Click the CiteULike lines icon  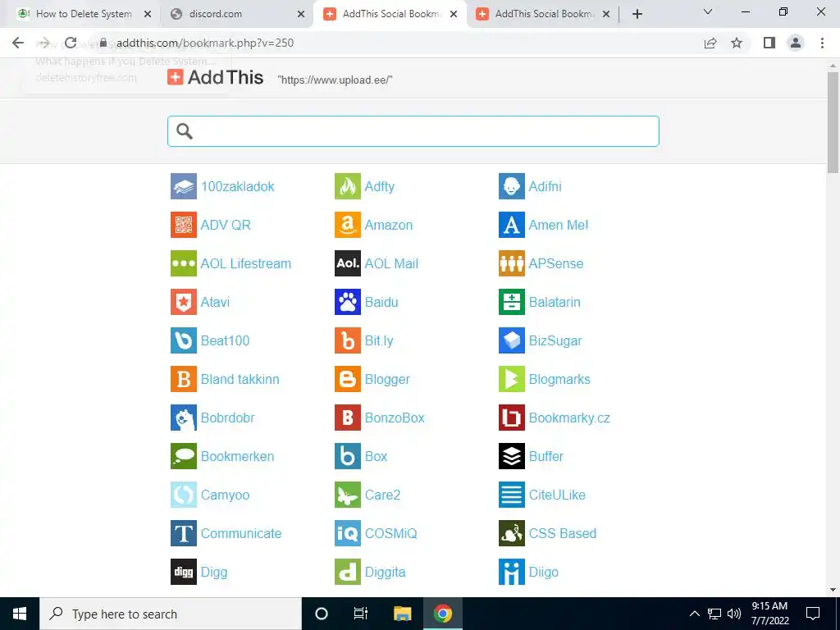pos(511,495)
